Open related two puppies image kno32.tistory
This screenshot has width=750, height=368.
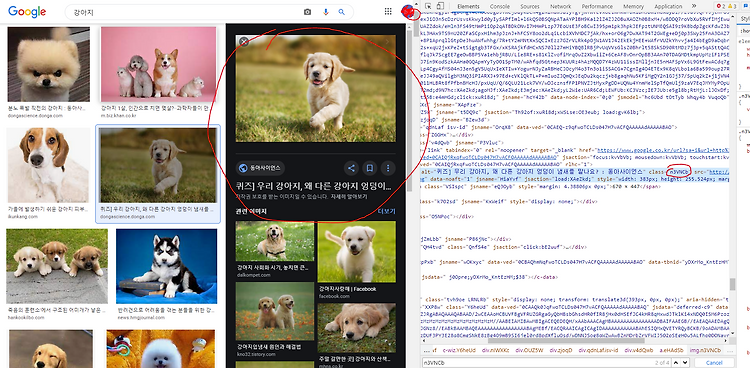[275, 311]
